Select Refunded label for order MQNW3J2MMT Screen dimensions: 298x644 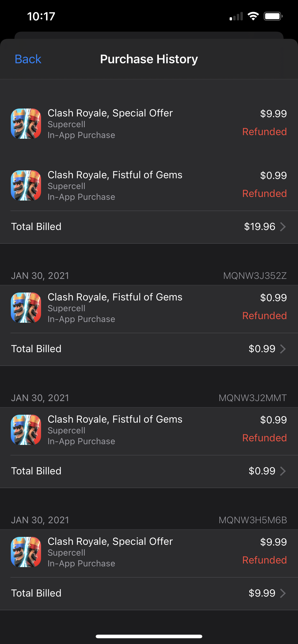264,438
